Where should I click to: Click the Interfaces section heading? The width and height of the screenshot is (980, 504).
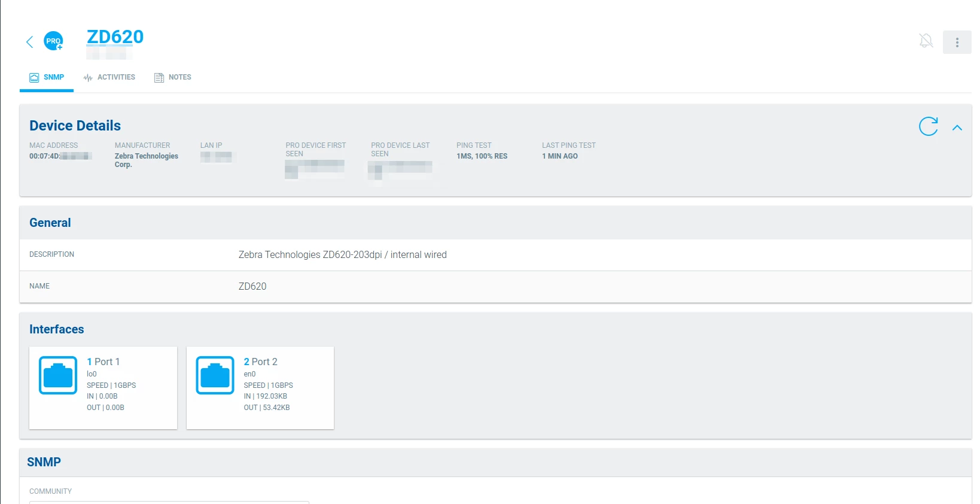click(x=57, y=329)
